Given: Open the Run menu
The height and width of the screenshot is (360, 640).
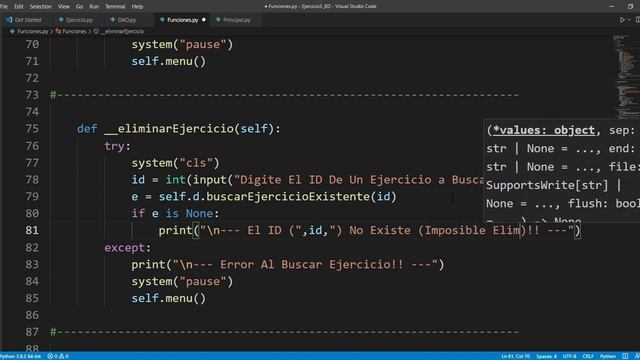Looking at the screenshot, I should 94,7.
